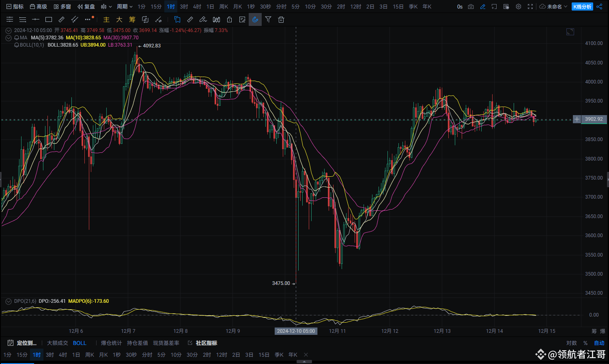The height and width of the screenshot is (364, 609).
Task: Open chart settings hexagon icon
Action: coord(518,6)
